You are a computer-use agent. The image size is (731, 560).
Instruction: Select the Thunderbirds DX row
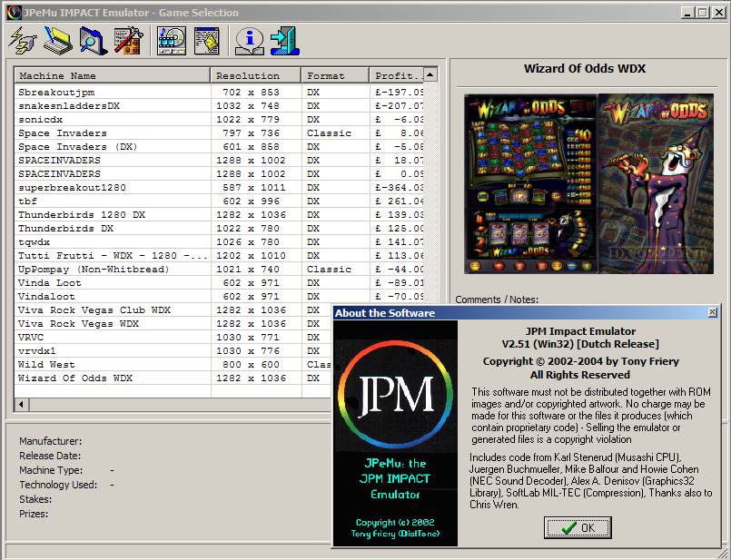[x=219, y=229]
